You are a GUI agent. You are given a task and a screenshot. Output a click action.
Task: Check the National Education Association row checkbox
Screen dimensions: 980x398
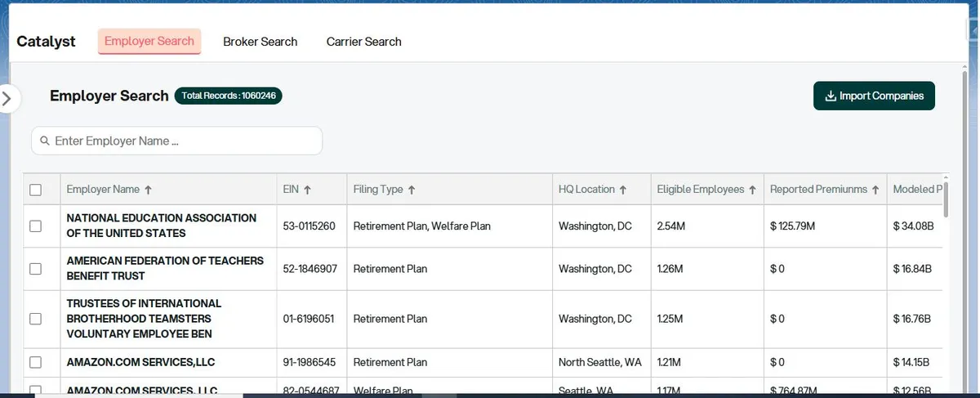[x=35, y=226]
